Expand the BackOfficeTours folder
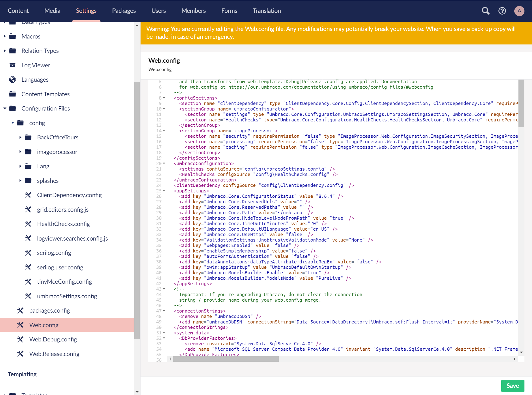532x395 pixels. click(20, 137)
